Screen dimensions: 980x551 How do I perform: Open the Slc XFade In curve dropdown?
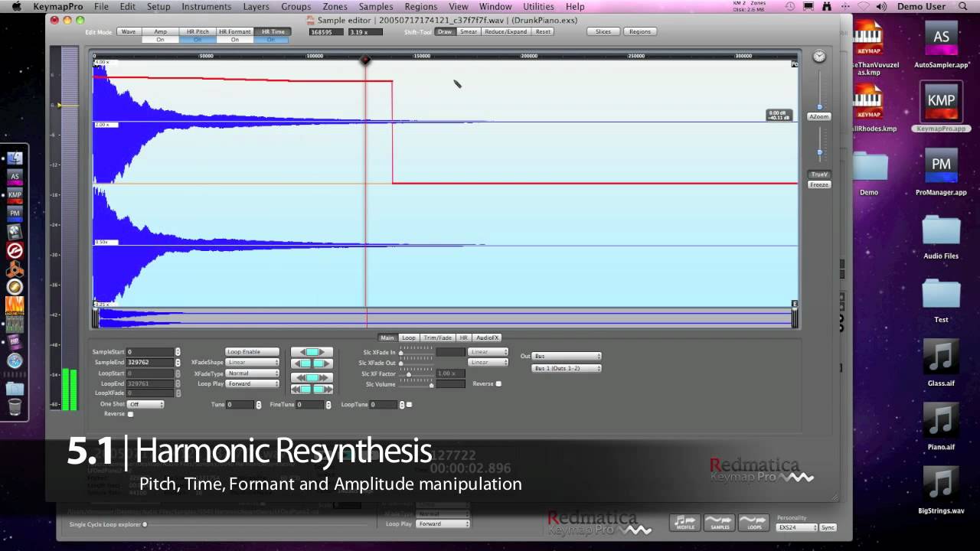coord(489,352)
